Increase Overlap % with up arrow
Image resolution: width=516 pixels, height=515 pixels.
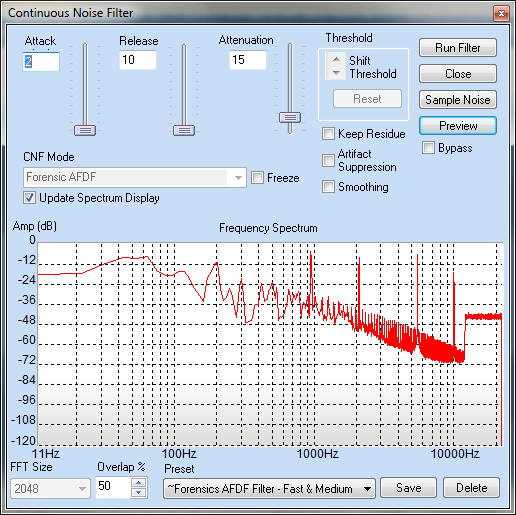139,483
